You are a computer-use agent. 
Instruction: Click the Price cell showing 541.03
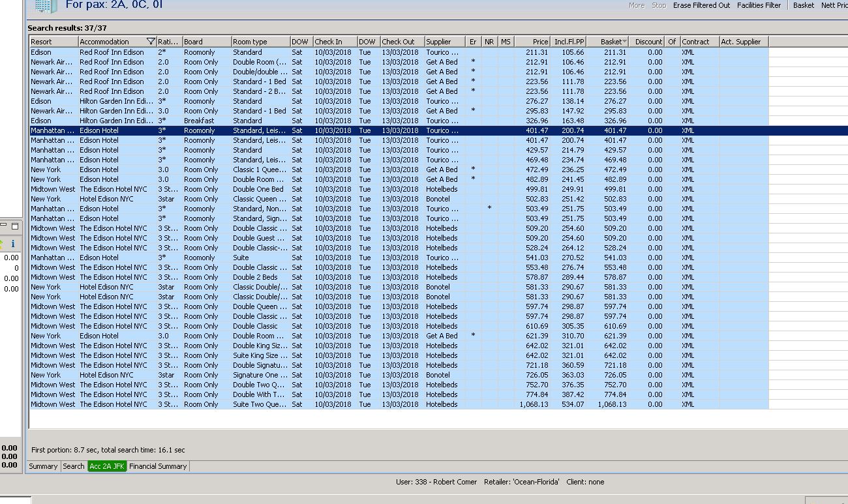pyautogui.click(x=532, y=258)
